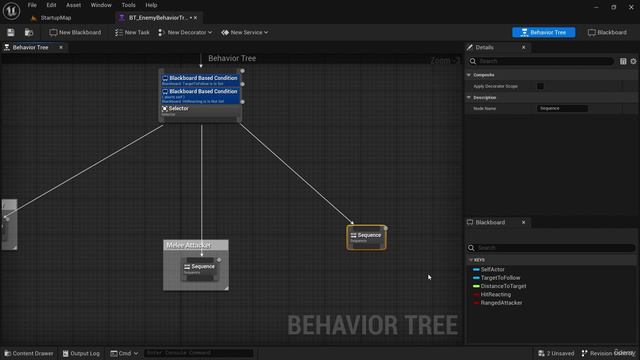Screen dimensions: 640x360
Task: Open the Asset menu
Action: point(73,5)
